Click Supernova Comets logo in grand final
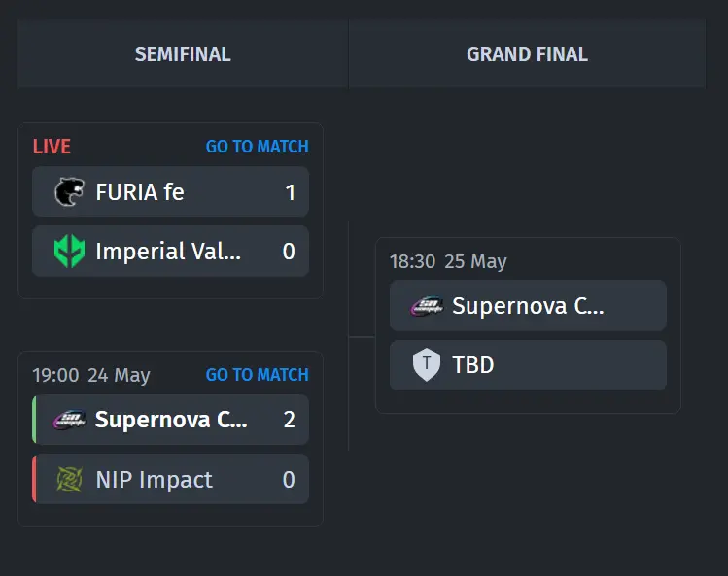 coord(427,306)
